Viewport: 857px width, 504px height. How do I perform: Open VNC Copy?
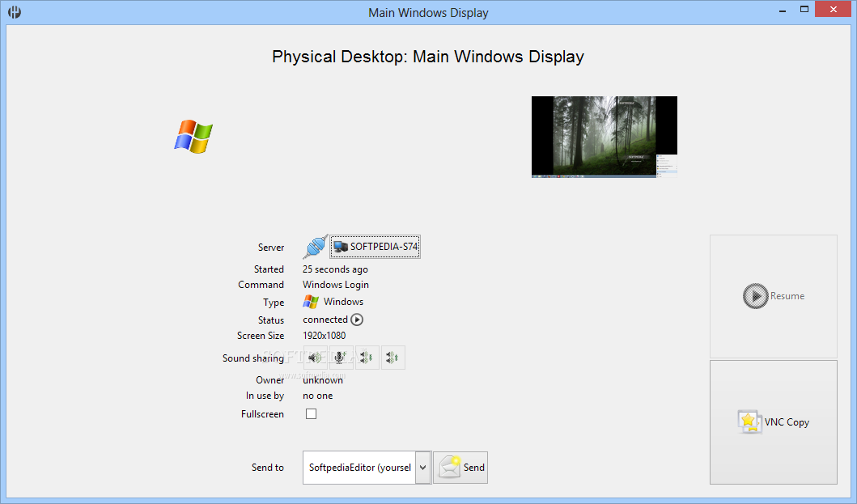pyautogui.click(x=774, y=422)
